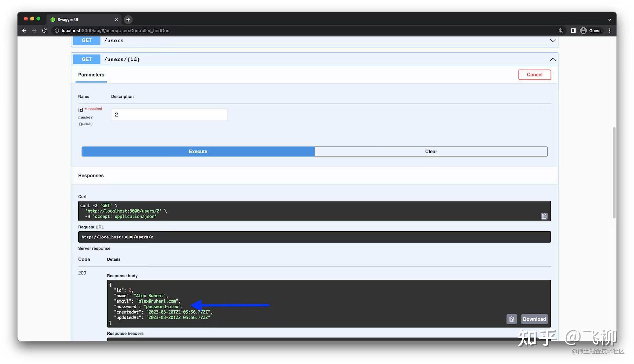This screenshot has height=364, width=634.
Task: Click the Clear button
Action: (431, 151)
